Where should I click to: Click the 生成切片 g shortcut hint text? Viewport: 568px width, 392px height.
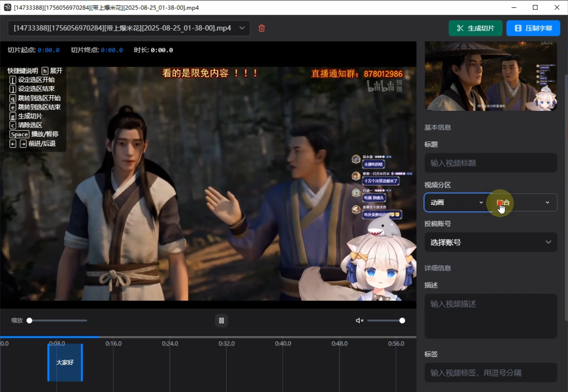[x=30, y=116]
